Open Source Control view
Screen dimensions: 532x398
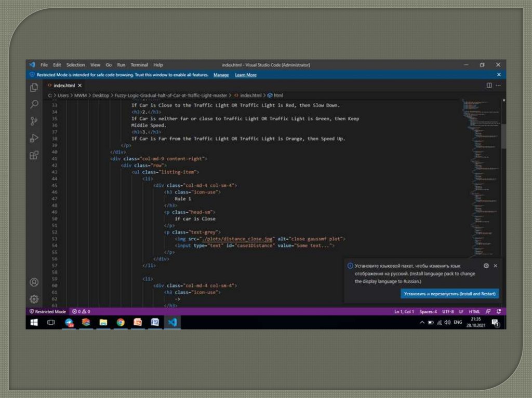(x=34, y=121)
